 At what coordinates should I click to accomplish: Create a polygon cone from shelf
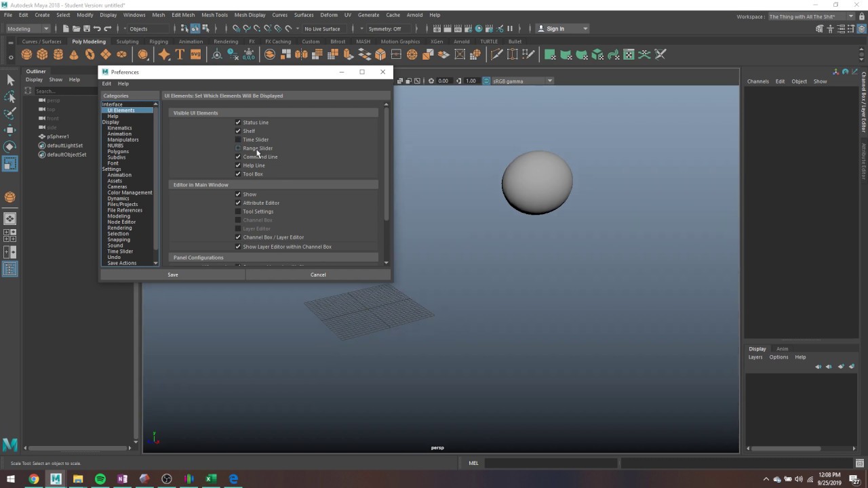[x=74, y=54]
